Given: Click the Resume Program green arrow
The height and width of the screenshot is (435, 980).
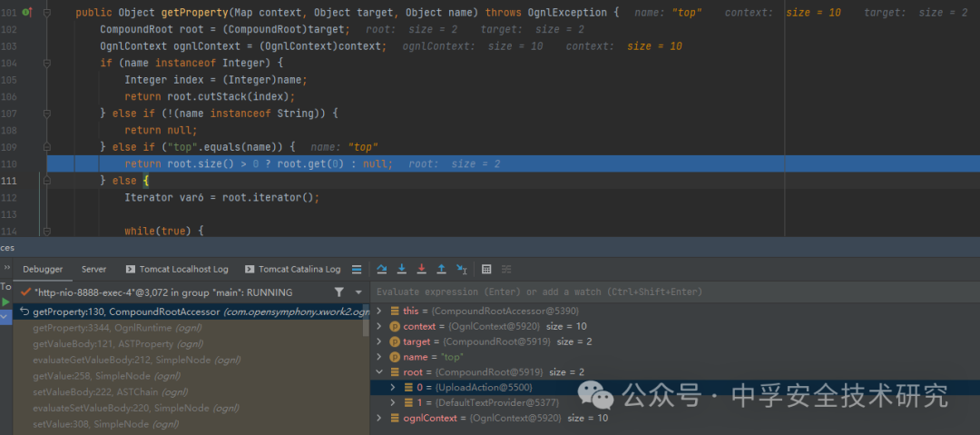Looking at the screenshot, I should 5,302.
